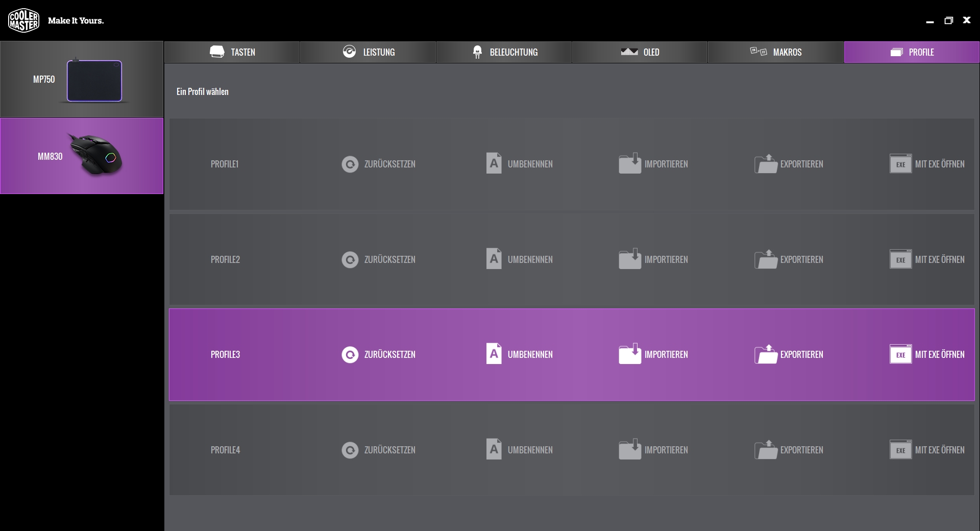Click MIT EXE ÖFFNEN label for PROFILE4
Screen dimensions: 980x531
coord(940,450)
